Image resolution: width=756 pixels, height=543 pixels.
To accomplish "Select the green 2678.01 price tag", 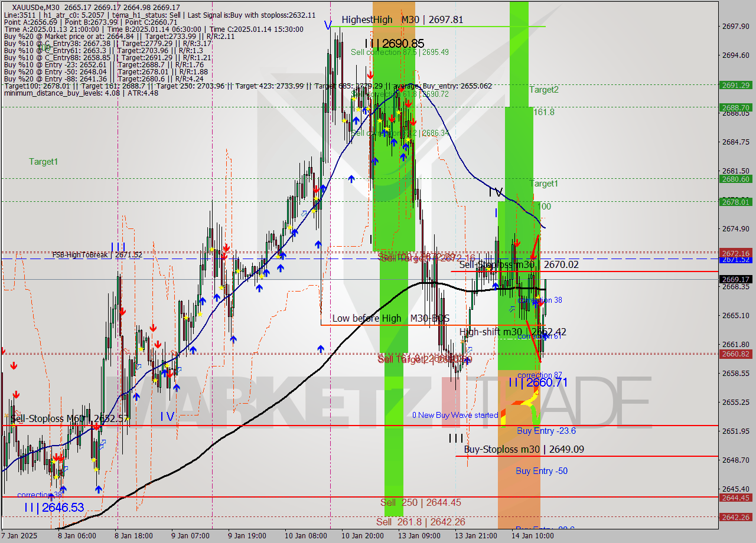I will pyautogui.click(x=736, y=202).
